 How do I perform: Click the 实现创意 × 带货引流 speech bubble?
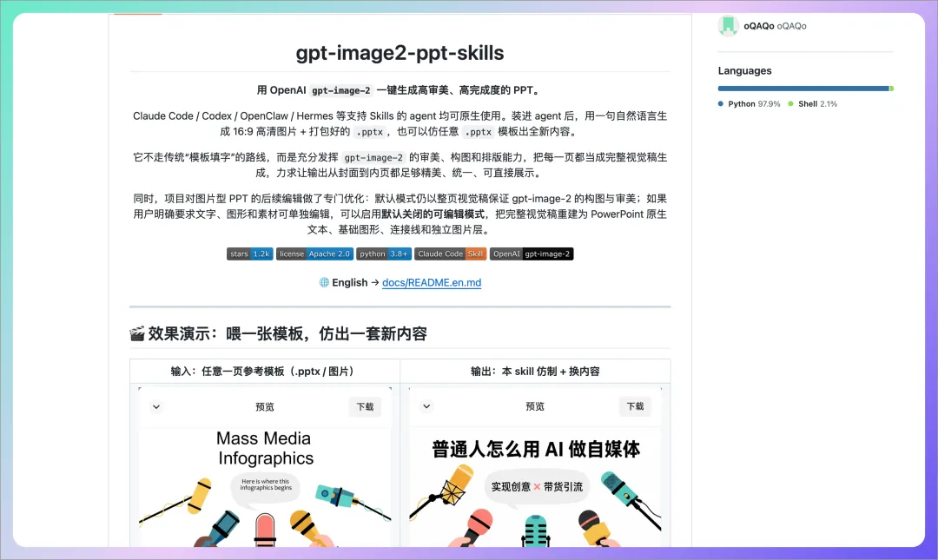pos(537,487)
